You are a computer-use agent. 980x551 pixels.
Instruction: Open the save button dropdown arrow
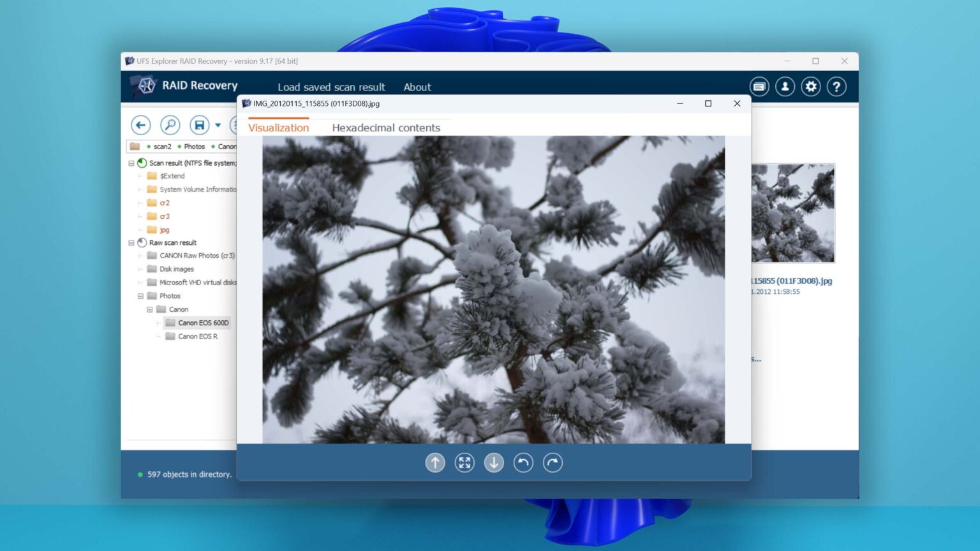(218, 125)
